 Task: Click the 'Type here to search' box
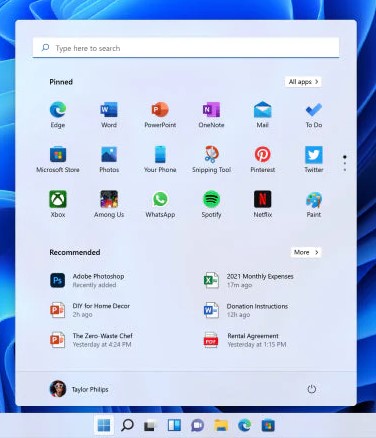(x=186, y=48)
